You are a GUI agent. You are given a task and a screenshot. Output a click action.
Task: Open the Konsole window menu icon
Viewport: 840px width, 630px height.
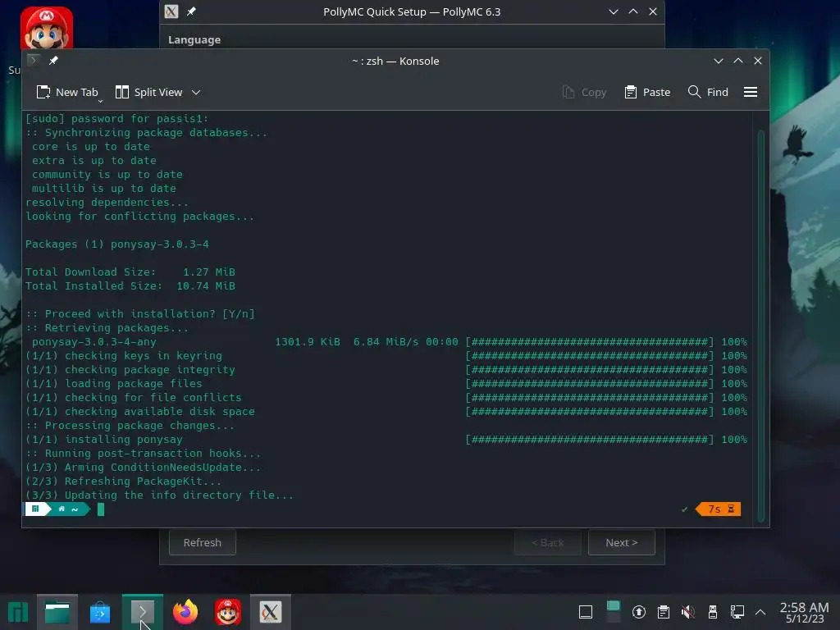[33, 61]
